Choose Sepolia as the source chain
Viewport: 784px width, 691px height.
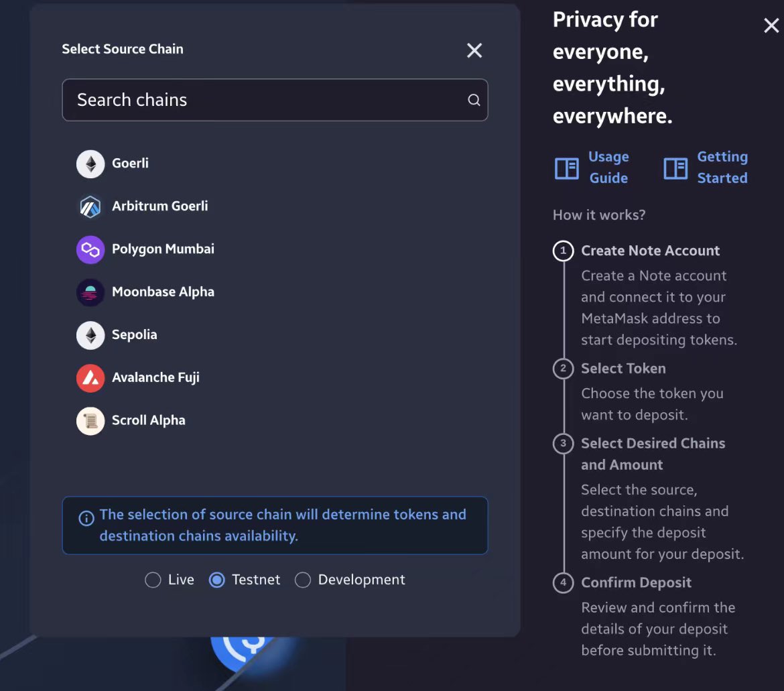tap(275, 335)
